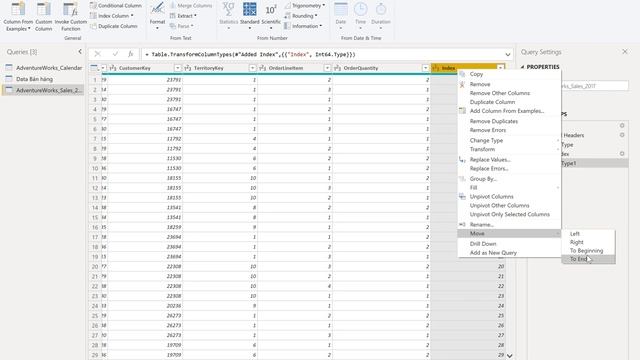Open TerritoryKey column filter dropdown
Image resolution: width=640 pixels, height=360 pixels.
[252, 68]
